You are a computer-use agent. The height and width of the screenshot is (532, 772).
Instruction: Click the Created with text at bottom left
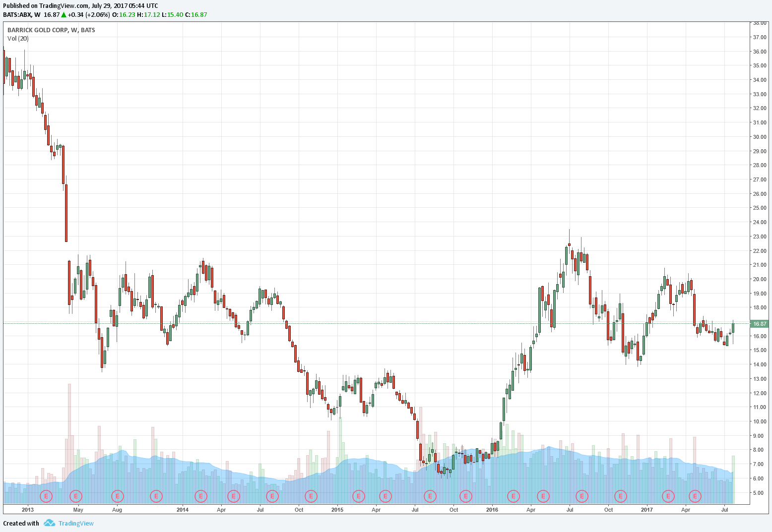click(x=21, y=523)
